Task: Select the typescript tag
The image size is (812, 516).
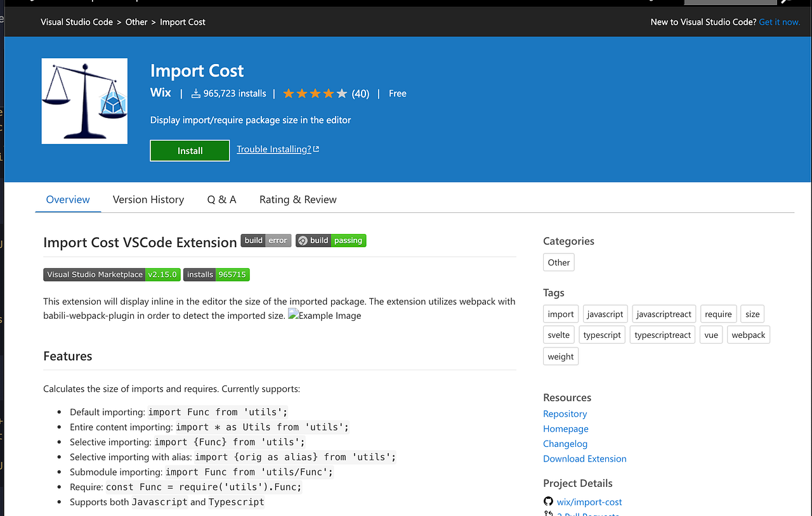Action: [602, 335]
